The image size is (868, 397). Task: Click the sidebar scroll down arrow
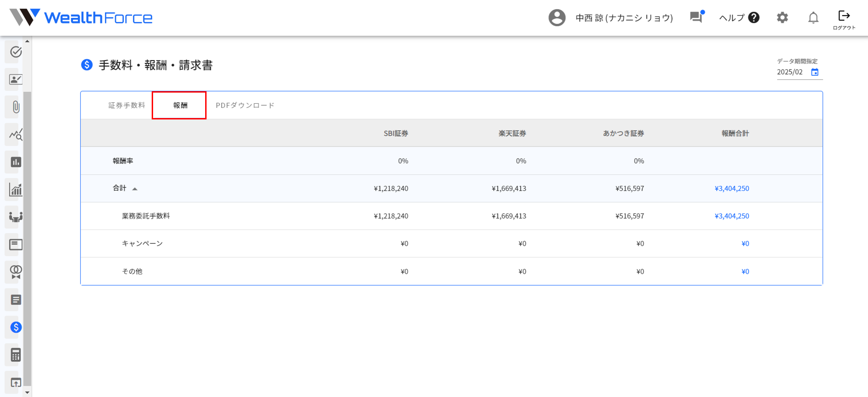[27, 393]
